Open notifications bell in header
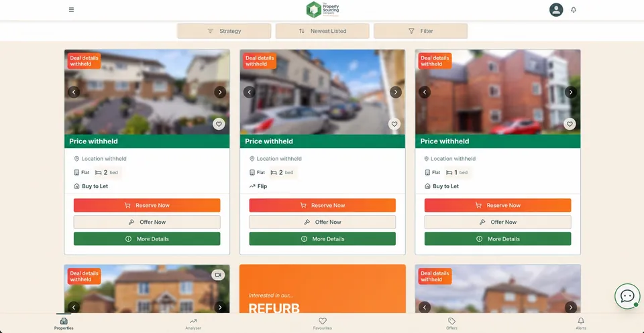 pyautogui.click(x=574, y=10)
